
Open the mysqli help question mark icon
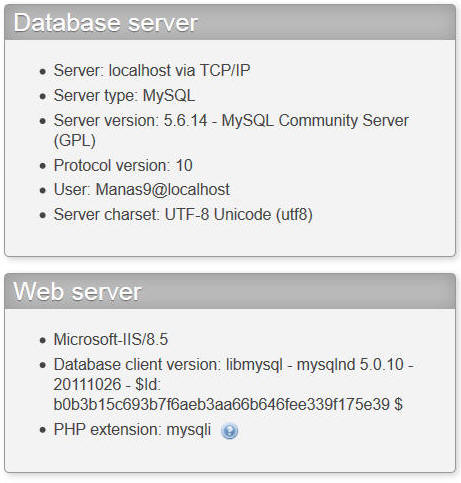pyautogui.click(x=229, y=430)
